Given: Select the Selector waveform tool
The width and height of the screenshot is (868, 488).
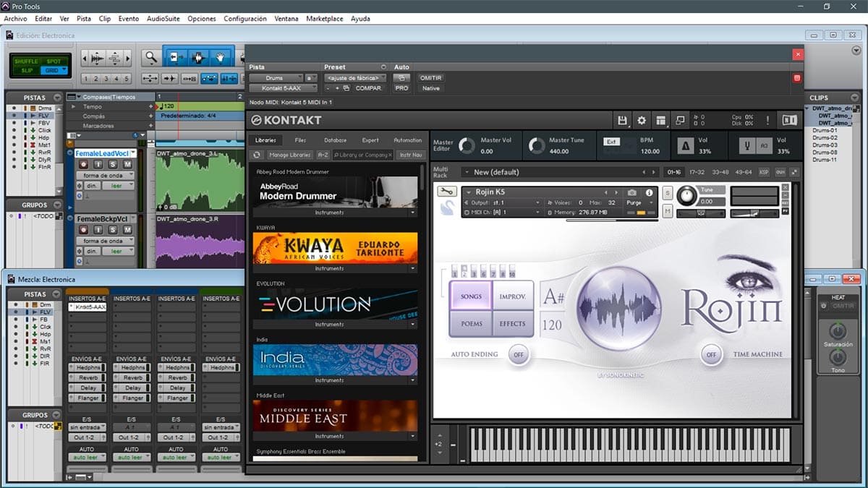Looking at the screenshot, I should [197, 57].
